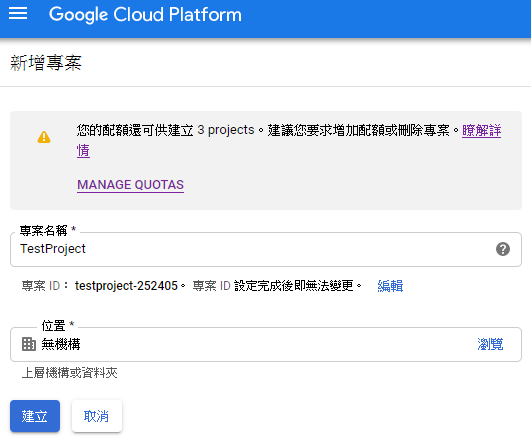Click the 新增專案 page heading
Screen dimensions: 531x443
point(46,63)
